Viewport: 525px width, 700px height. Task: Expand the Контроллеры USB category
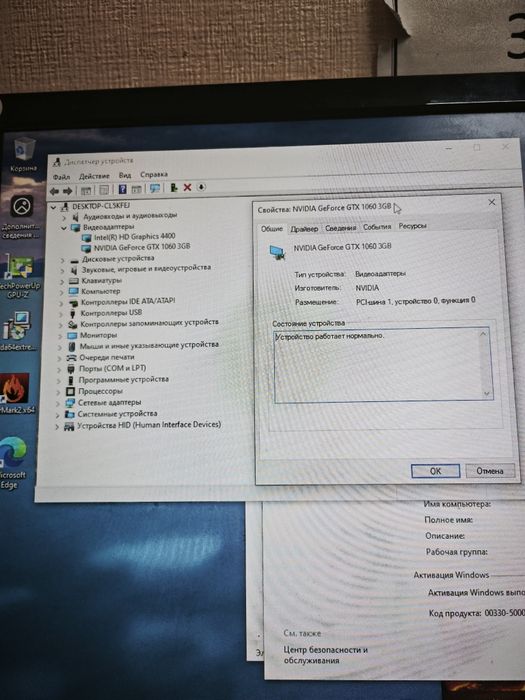[x=61, y=314]
